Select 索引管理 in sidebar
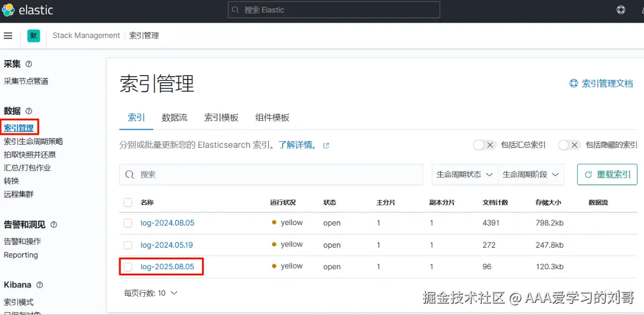 click(x=18, y=129)
